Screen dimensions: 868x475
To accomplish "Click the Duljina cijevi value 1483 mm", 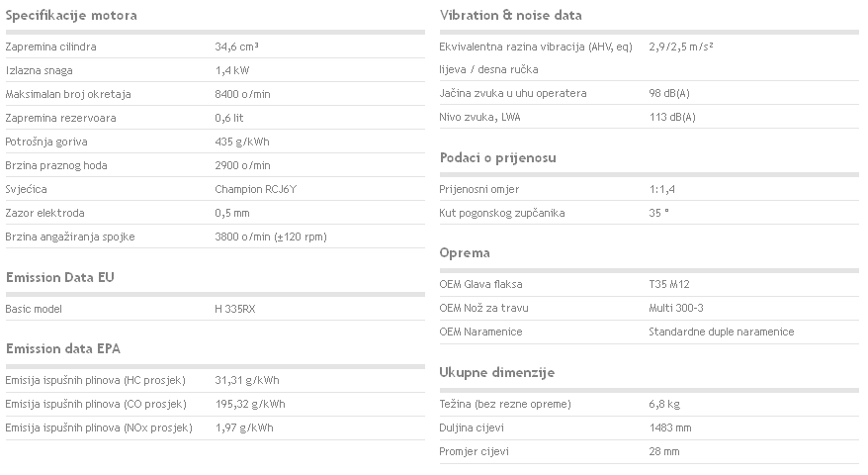I will (670, 427).
